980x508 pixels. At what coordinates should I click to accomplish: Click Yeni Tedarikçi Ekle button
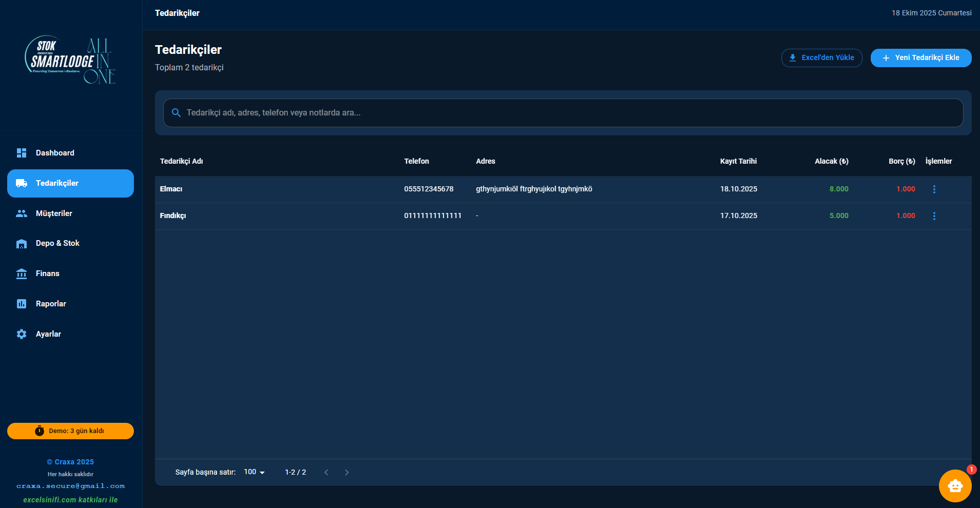pos(920,58)
